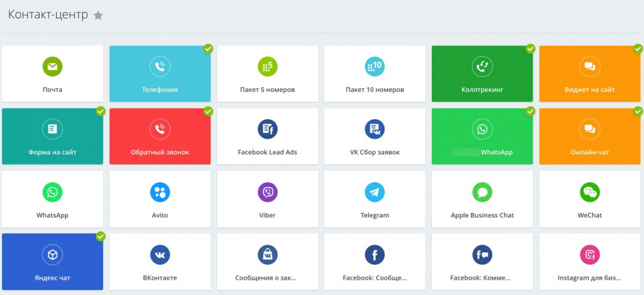Click the Instagram для бизнеса icon
644x295 pixels.
pyautogui.click(x=589, y=254)
